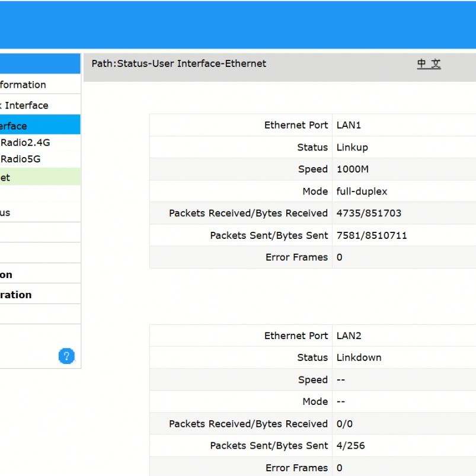Select the blue-highlighted User Interface menu item
The width and height of the screenshot is (476, 476).
(14, 126)
